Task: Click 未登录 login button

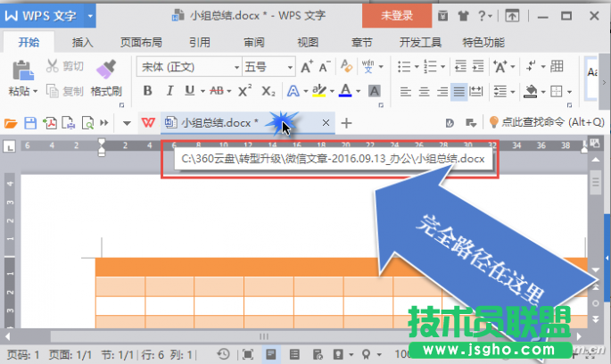Action: pos(397,15)
